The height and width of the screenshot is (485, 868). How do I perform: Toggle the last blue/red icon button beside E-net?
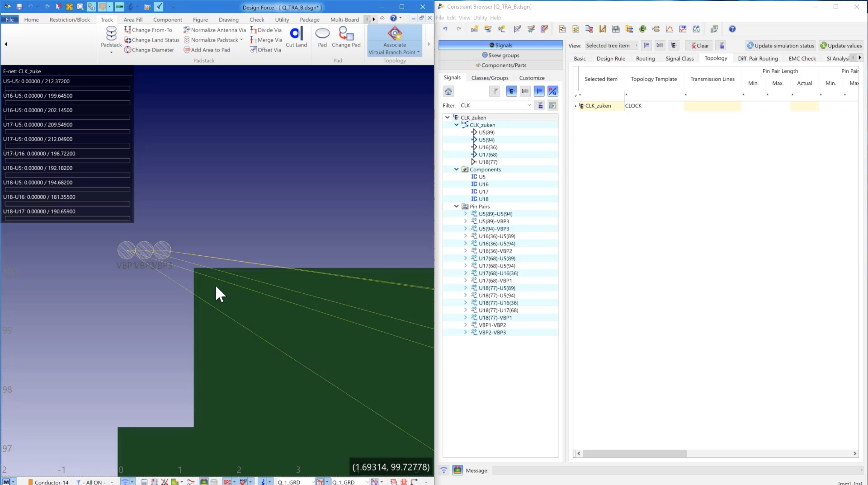tap(553, 91)
